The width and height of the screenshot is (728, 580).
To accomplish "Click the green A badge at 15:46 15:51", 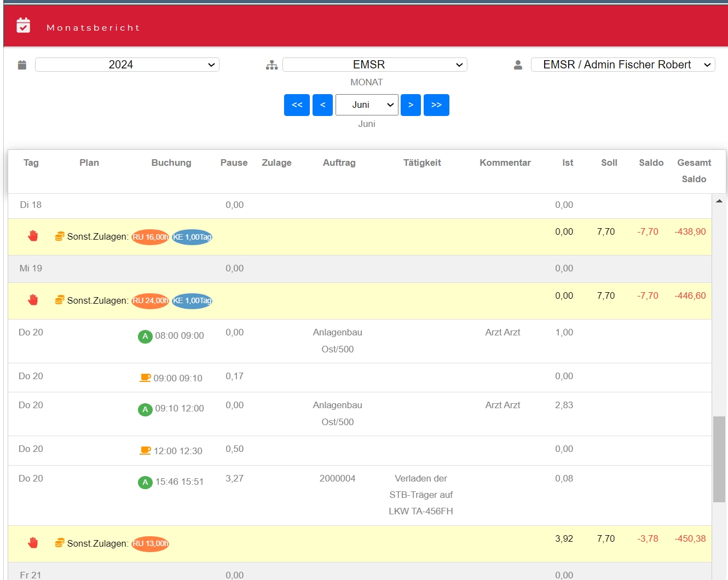I will pyautogui.click(x=145, y=482).
